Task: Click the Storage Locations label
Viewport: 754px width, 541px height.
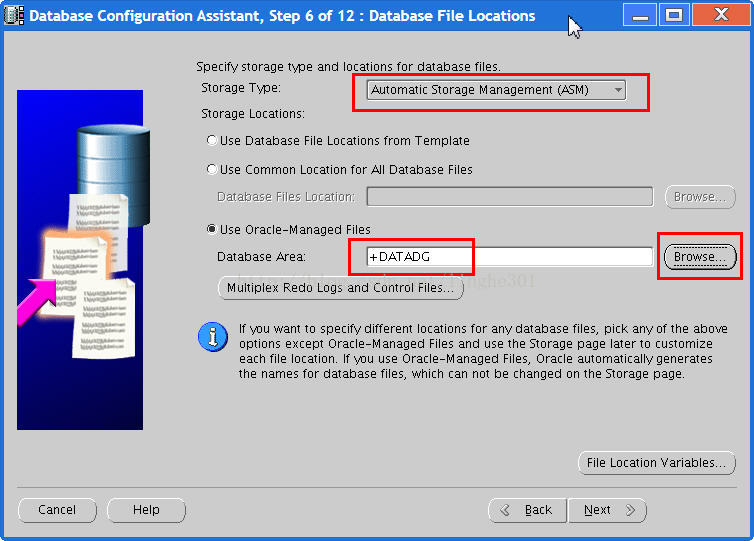Action: pyautogui.click(x=253, y=114)
